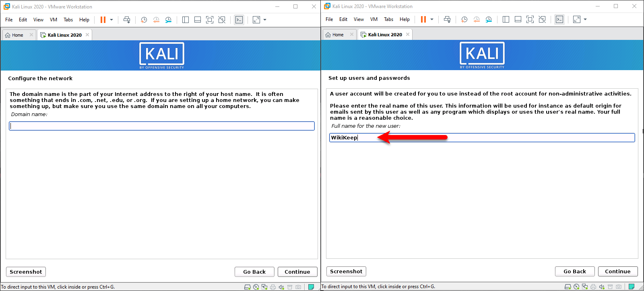The width and height of the screenshot is (644, 291).
Task: Toggle thumbnail bar in the left window
Action: click(x=198, y=20)
